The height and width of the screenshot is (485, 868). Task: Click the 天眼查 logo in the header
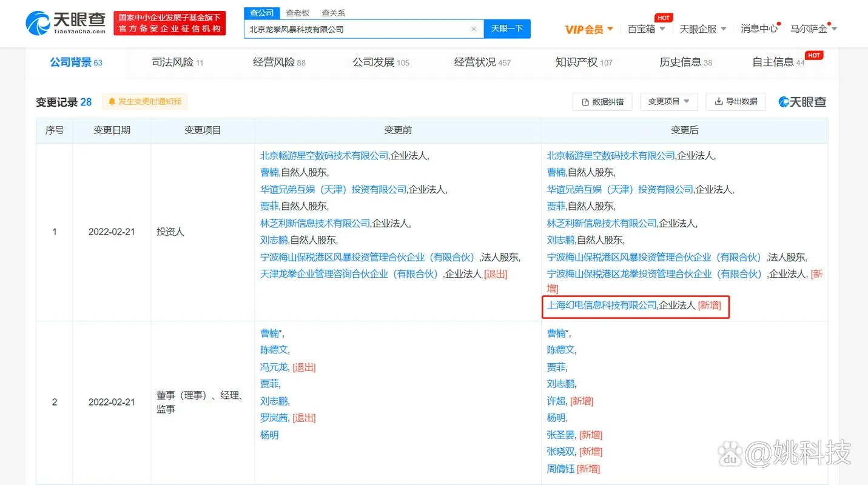click(x=66, y=23)
